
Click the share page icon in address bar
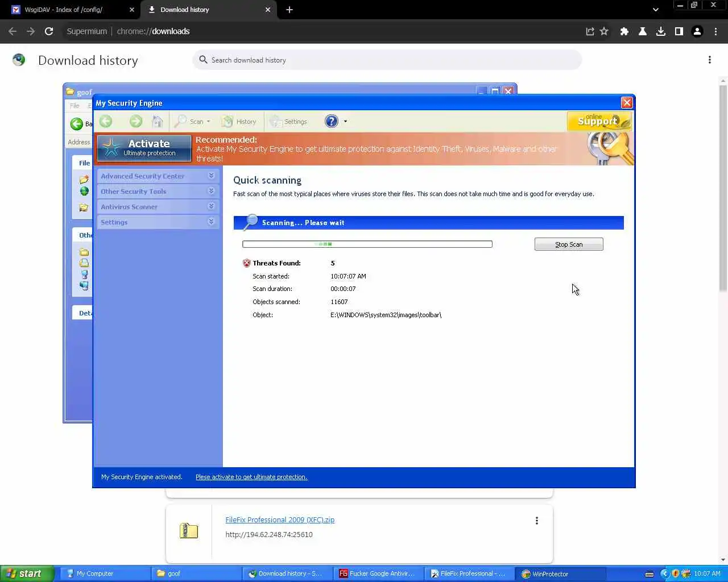[x=590, y=31]
